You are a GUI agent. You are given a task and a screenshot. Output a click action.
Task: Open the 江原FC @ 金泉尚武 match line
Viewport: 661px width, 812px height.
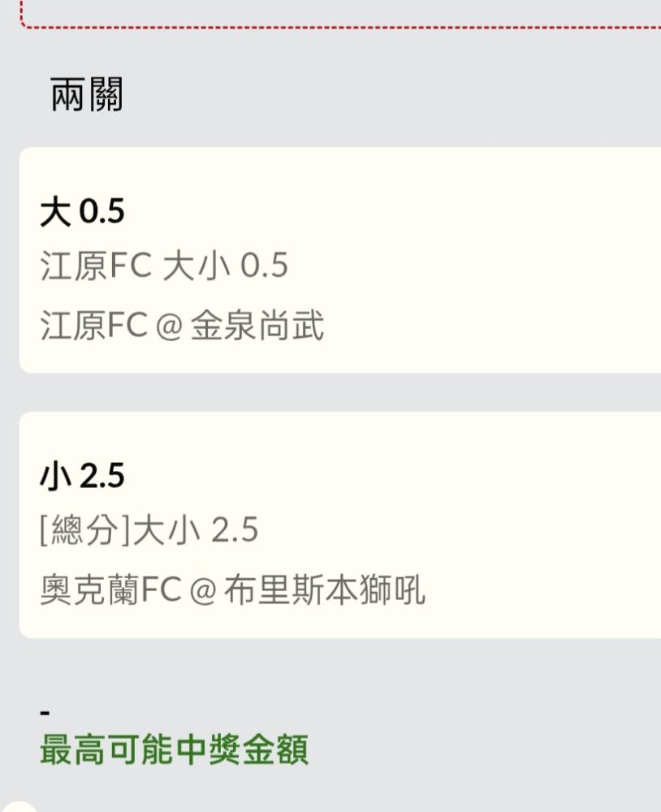pos(182,326)
